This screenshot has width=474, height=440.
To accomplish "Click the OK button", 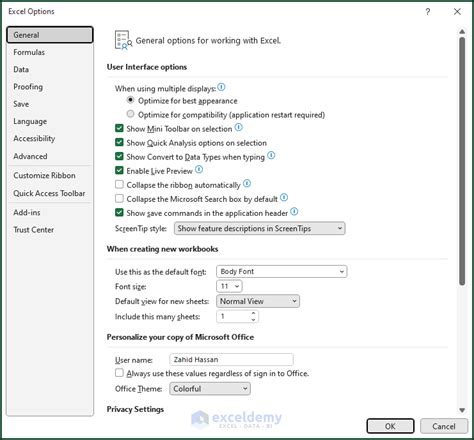I will coord(390,426).
